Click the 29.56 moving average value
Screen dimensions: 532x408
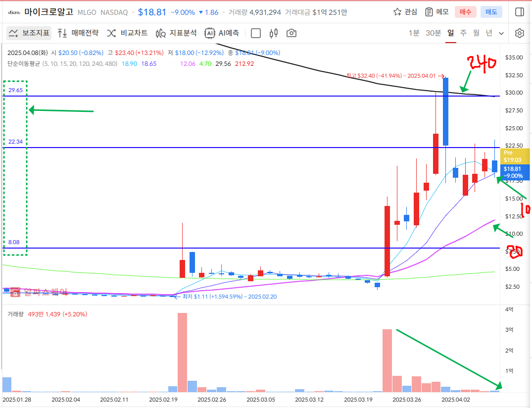[x=223, y=64]
